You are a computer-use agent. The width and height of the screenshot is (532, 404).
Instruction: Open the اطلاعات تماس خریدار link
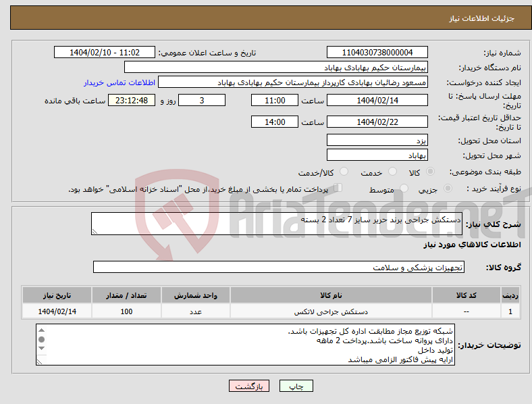[119, 82]
